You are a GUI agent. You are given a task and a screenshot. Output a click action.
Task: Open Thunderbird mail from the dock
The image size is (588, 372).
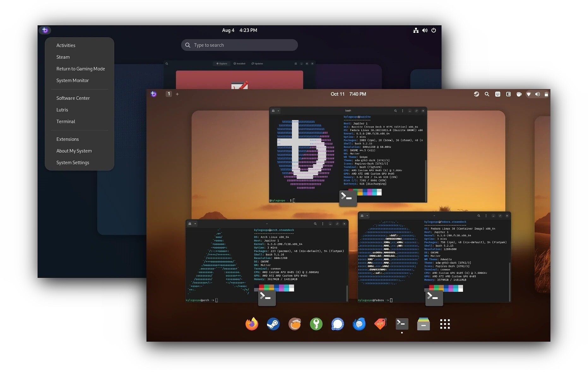point(359,324)
